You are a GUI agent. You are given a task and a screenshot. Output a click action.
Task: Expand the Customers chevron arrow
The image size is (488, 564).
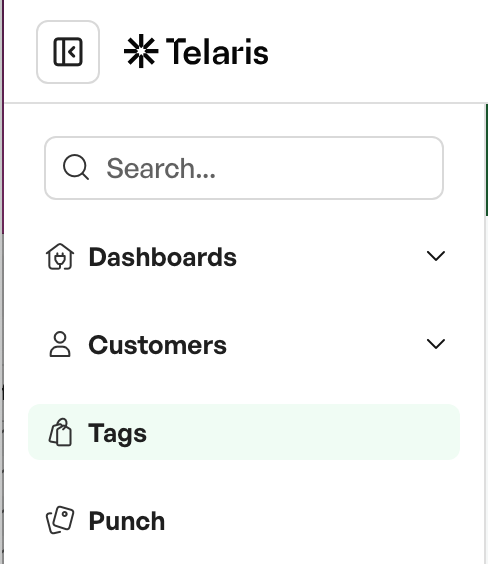436,344
